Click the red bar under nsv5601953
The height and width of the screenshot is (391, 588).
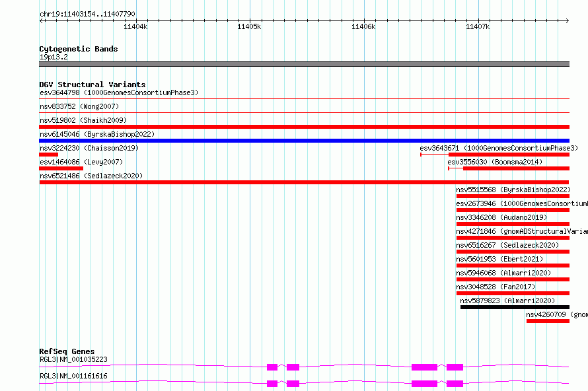pos(513,266)
